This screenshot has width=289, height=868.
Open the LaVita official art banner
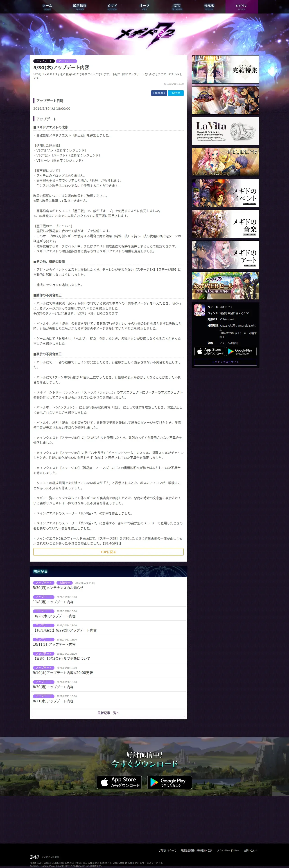(225, 131)
